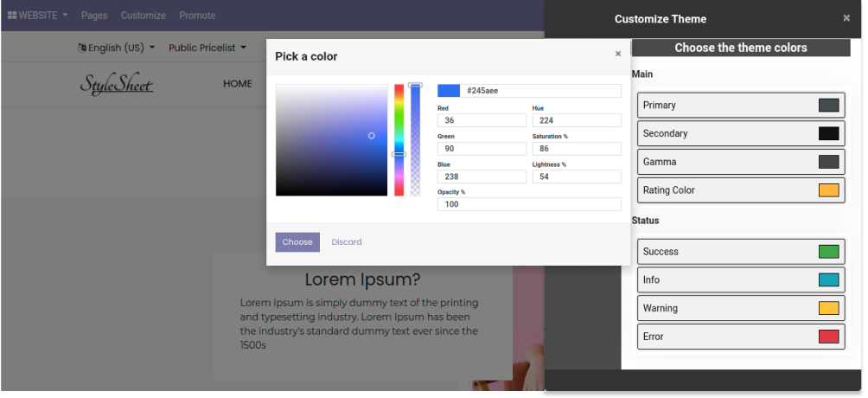The width and height of the screenshot is (868, 398).
Task: Click the Status section label
Action: 646,221
